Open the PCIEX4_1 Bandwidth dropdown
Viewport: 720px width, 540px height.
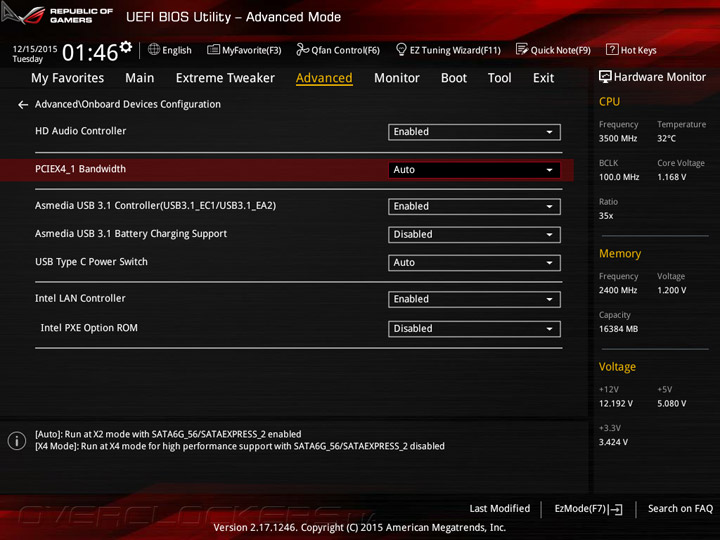pyautogui.click(x=474, y=170)
